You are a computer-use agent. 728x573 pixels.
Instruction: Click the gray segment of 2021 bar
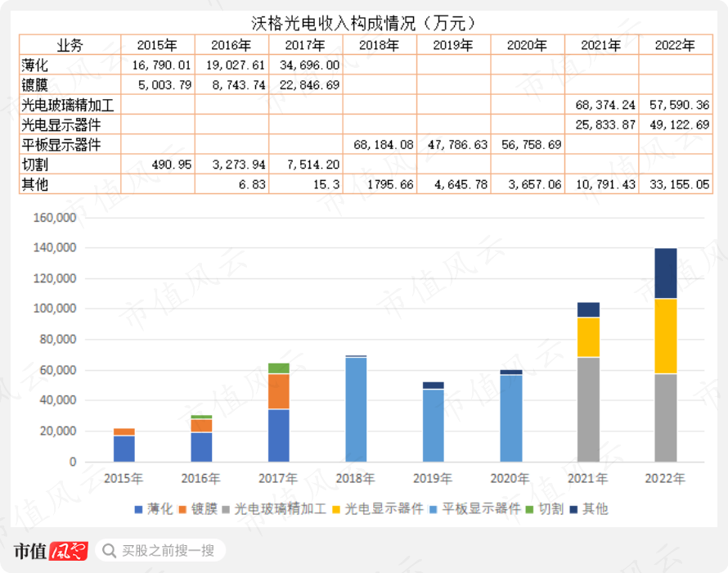click(588, 409)
